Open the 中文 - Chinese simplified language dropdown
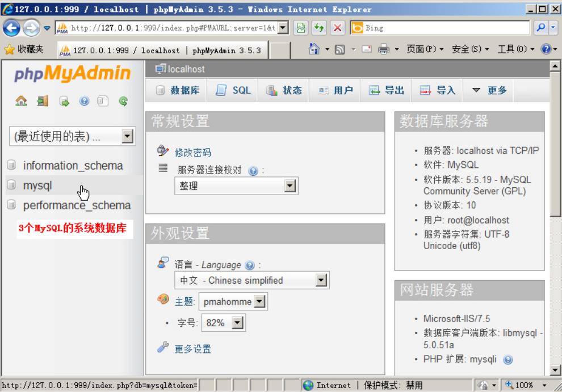 pos(321,280)
